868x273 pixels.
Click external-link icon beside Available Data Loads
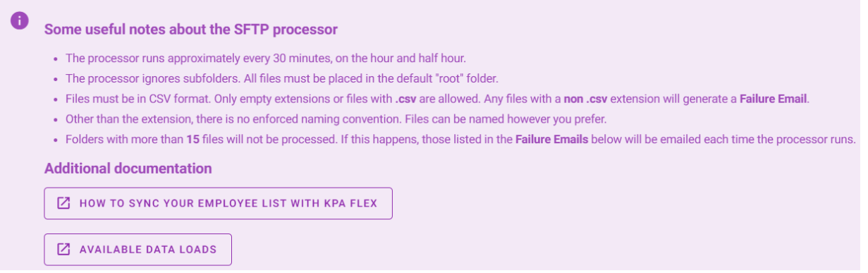tap(63, 249)
